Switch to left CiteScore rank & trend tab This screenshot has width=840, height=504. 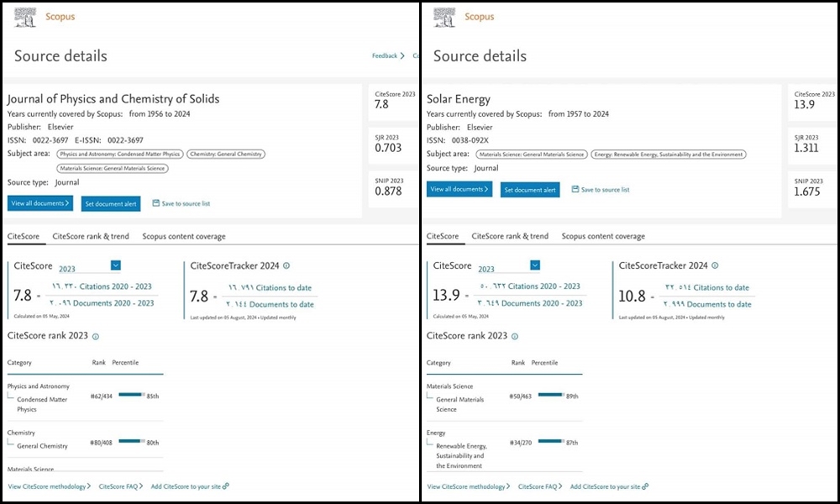(91, 237)
